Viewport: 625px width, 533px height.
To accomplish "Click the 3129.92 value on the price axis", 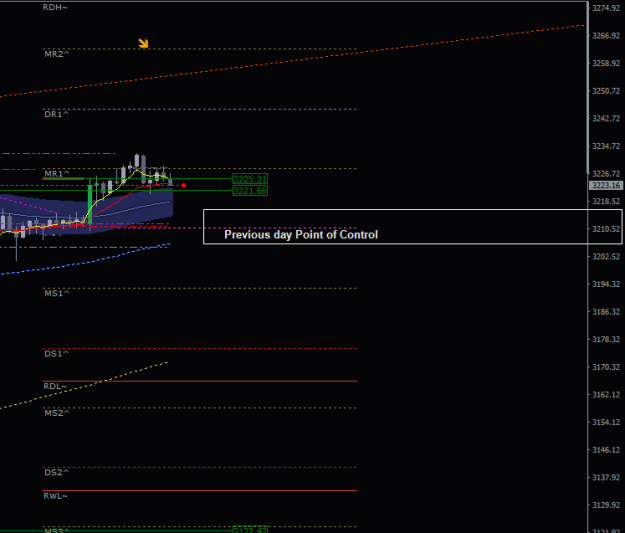I will tap(606, 505).
